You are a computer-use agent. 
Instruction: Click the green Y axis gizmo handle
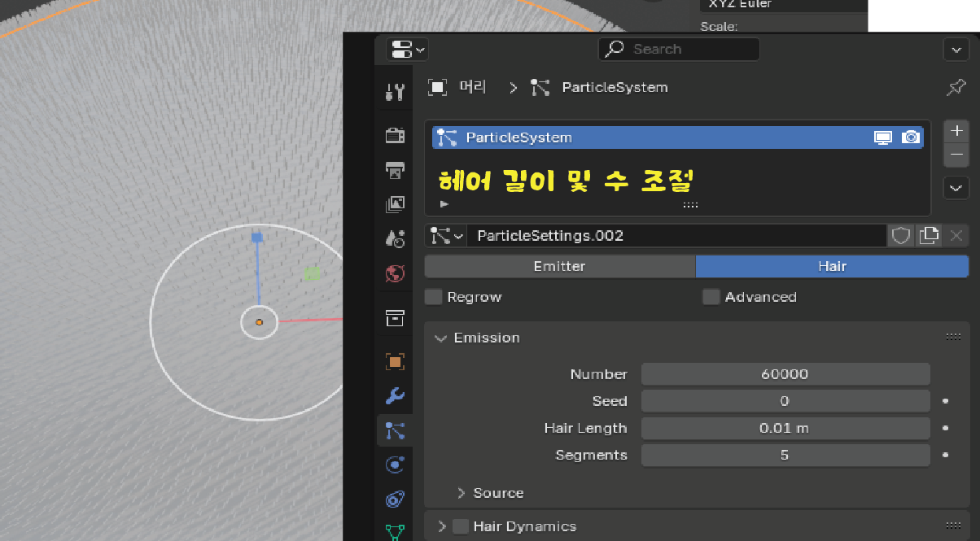(312, 273)
